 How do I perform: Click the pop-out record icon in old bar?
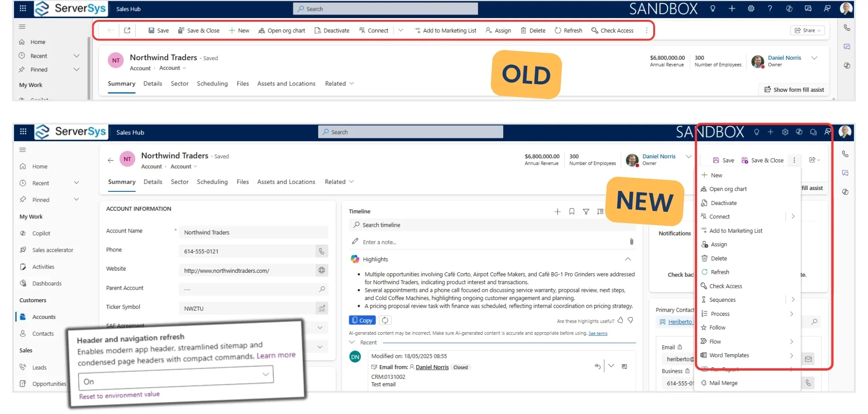point(127,30)
